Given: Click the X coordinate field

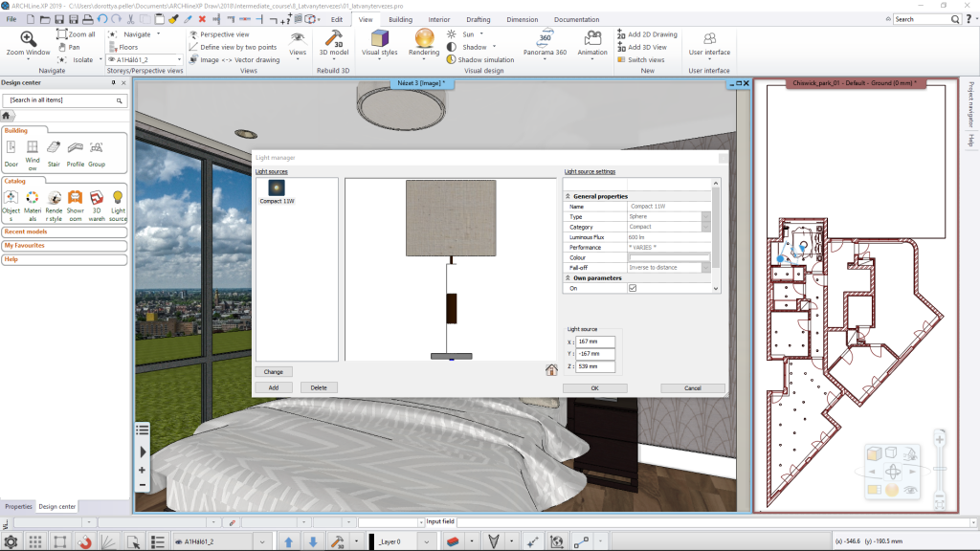Looking at the screenshot, I should pos(595,342).
